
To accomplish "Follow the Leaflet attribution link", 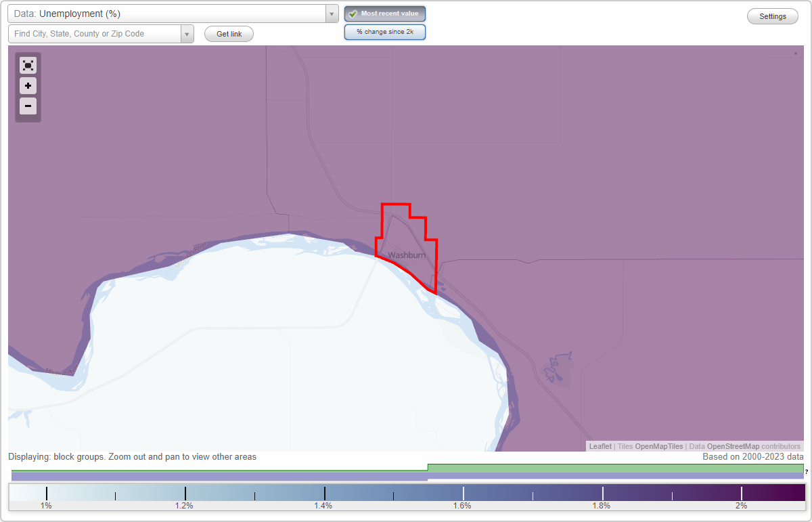I will click(600, 446).
